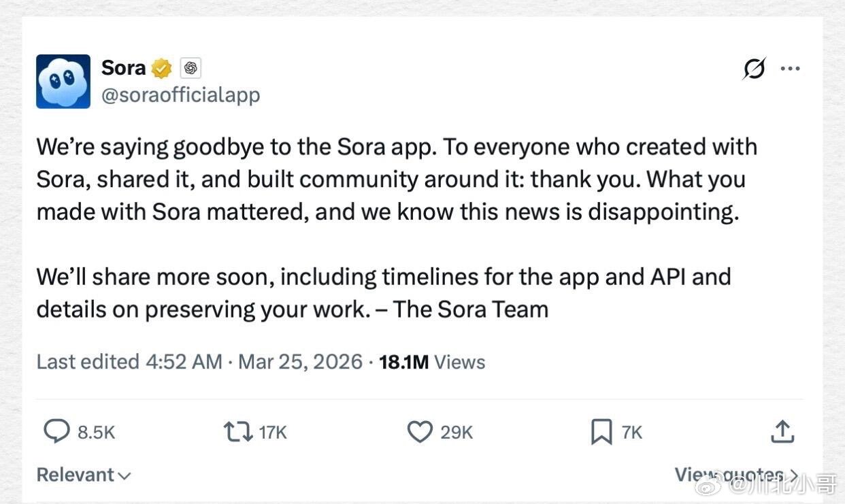Viewport: 845px width, 504px height.
Task: Open Grok analysis for this post
Action: click(754, 68)
